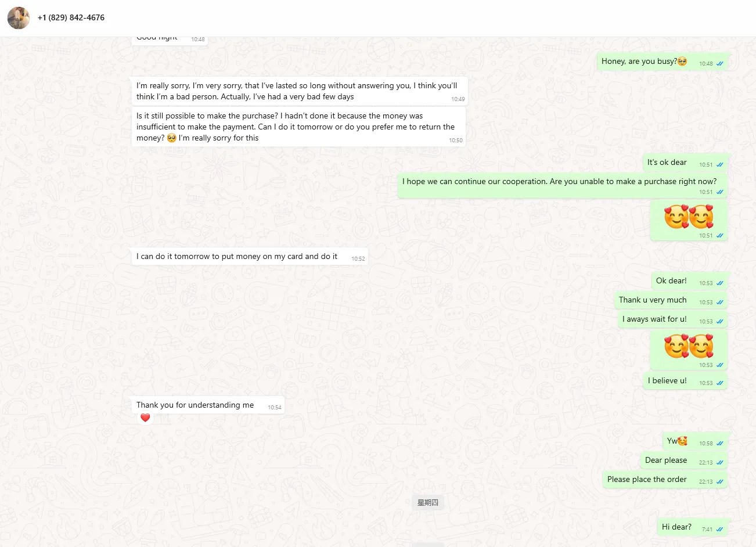The width and height of the screenshot is (756, 547).
Task: Select the 'It's ok dear' message
Action: (685, 163)
